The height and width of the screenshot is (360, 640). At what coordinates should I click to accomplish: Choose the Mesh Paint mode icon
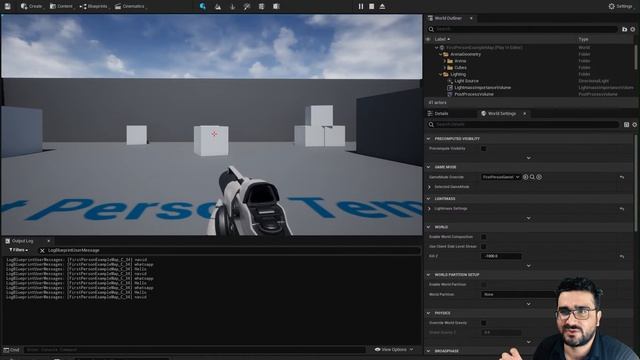tap(247, 6)
